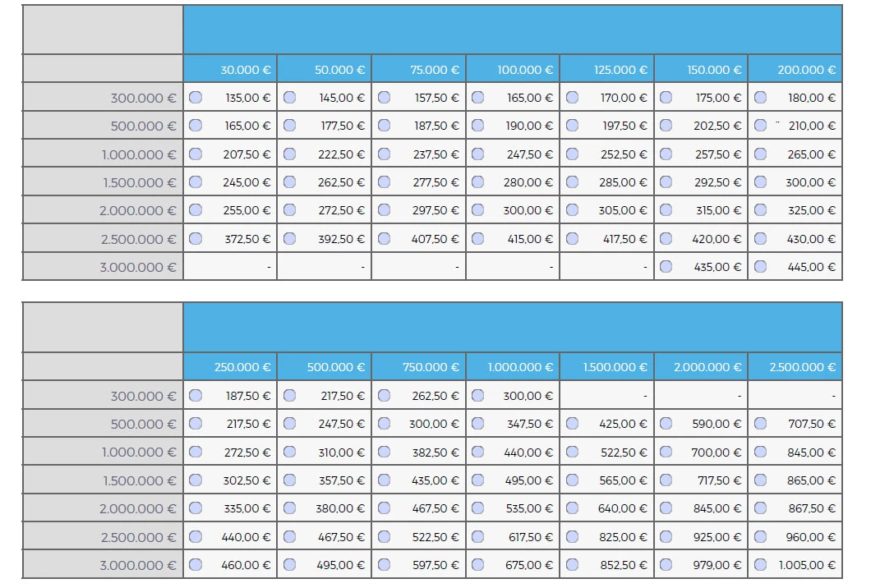The image size is (871, 588).
Task: Select the 190,00 € radio option
Action: point(477,126)
